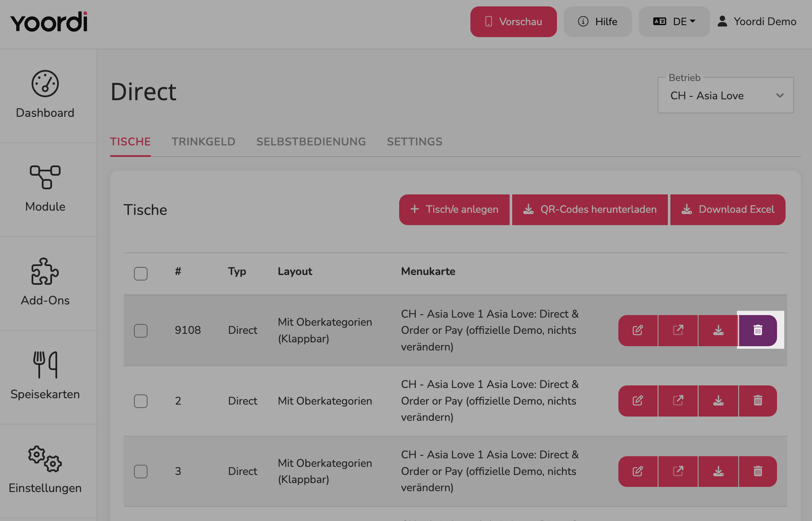Click the Typ column header
The height and width of the screenshot is (521, 812).
coord(237,272)
